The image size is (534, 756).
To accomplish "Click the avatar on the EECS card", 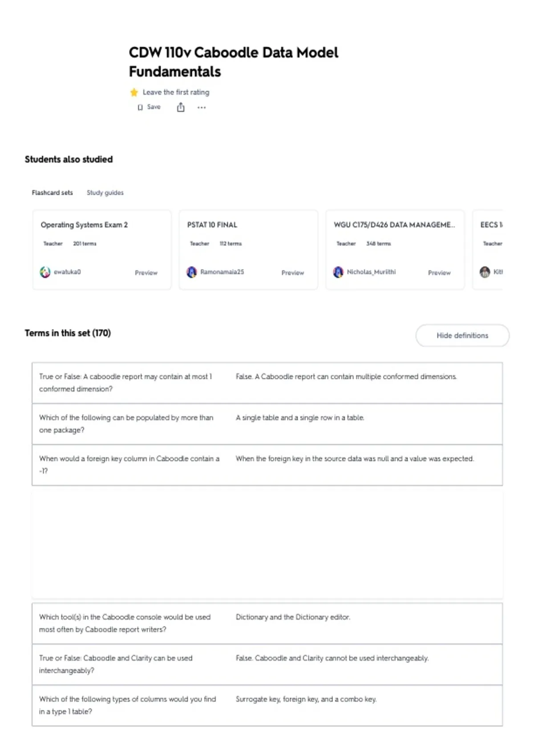I will coord(485,272).
